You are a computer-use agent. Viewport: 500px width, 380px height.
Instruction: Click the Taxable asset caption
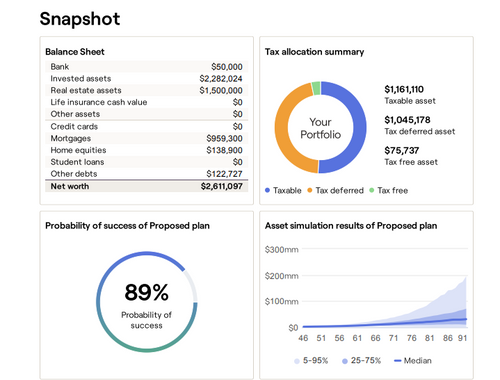pyautogui.click(x=410, y=101)
